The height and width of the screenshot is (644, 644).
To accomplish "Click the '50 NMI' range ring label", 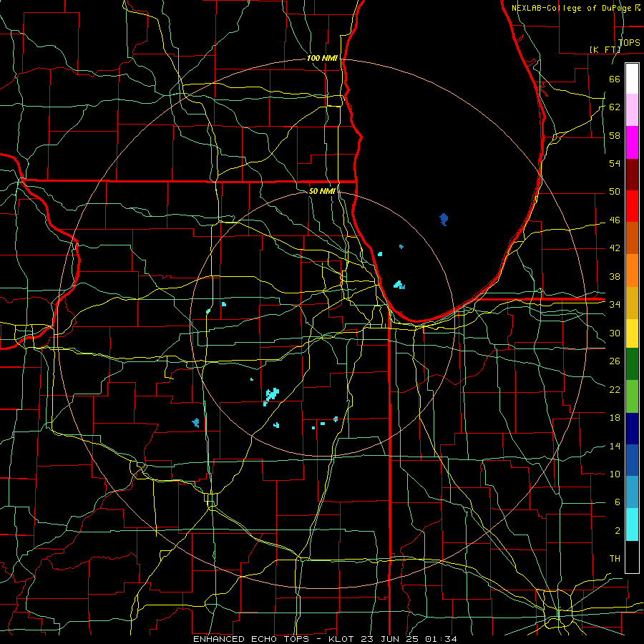I will (322, 191).
